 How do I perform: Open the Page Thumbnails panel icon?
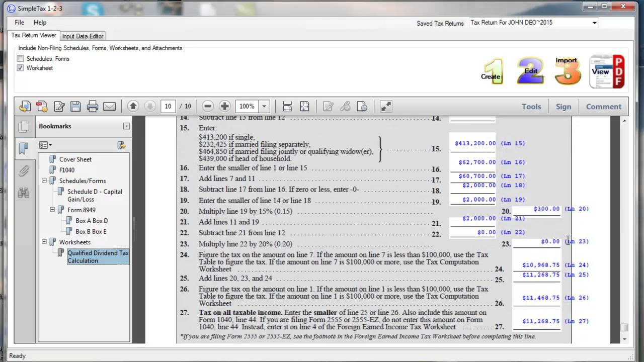24,127
